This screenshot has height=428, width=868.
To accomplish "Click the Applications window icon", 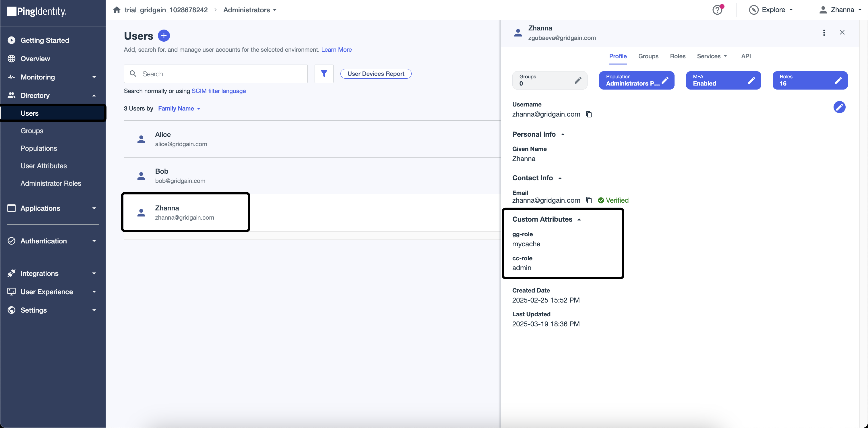I will click(x=11, y=208).
